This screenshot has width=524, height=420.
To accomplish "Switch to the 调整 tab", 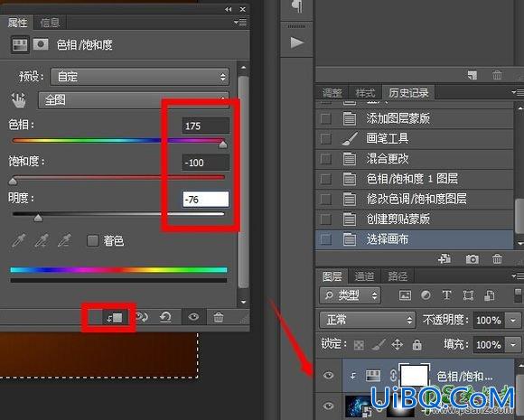I will [332, 92].
